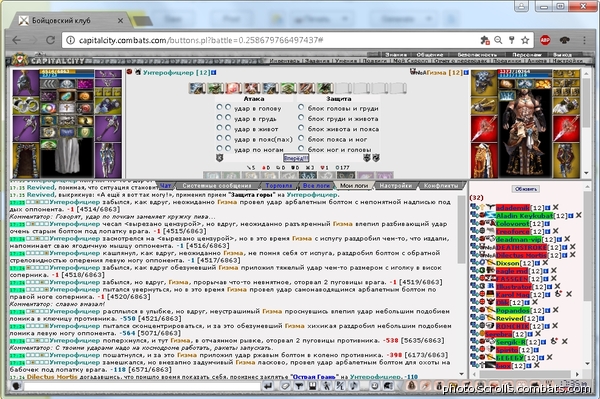Select defense блок груди и живота
The height and width of the screenshot is (399, 600).
[x=301, y=117]
